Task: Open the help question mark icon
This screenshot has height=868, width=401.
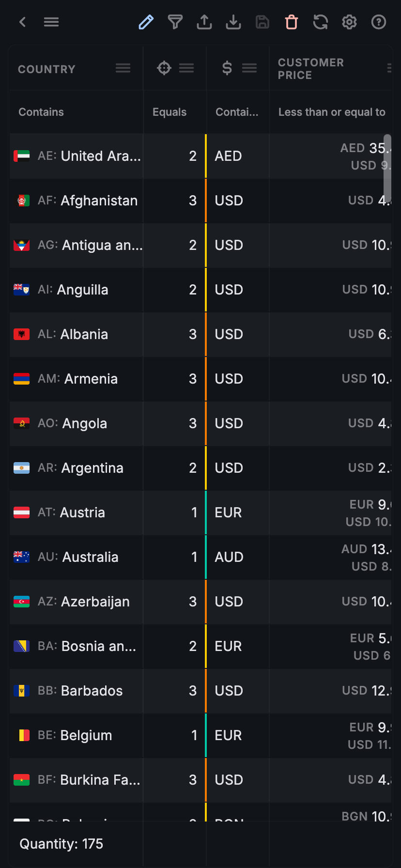Action: [x=378, y=22]
